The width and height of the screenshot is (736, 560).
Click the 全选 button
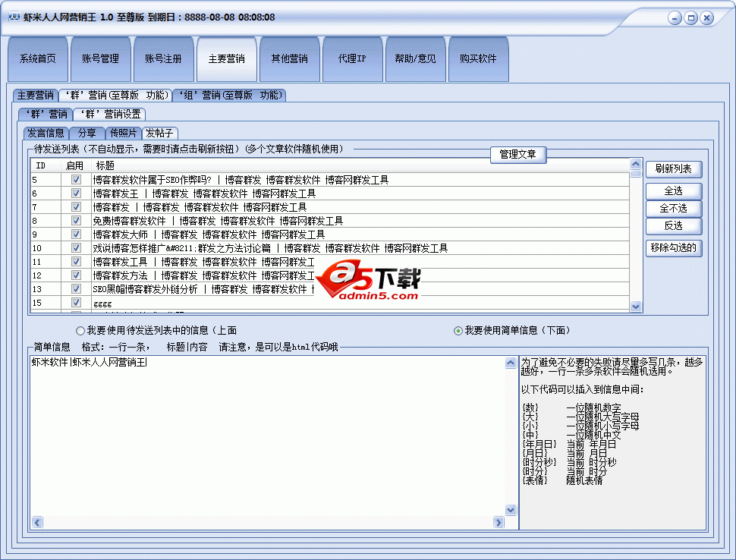pos(674,191)
